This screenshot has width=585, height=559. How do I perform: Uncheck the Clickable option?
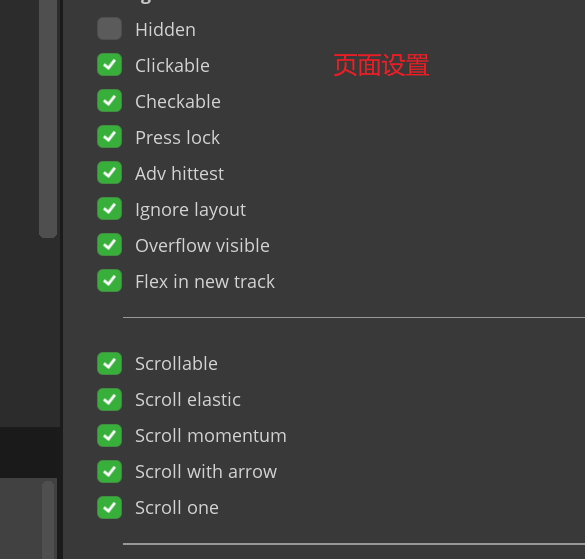tap(109, 65)
